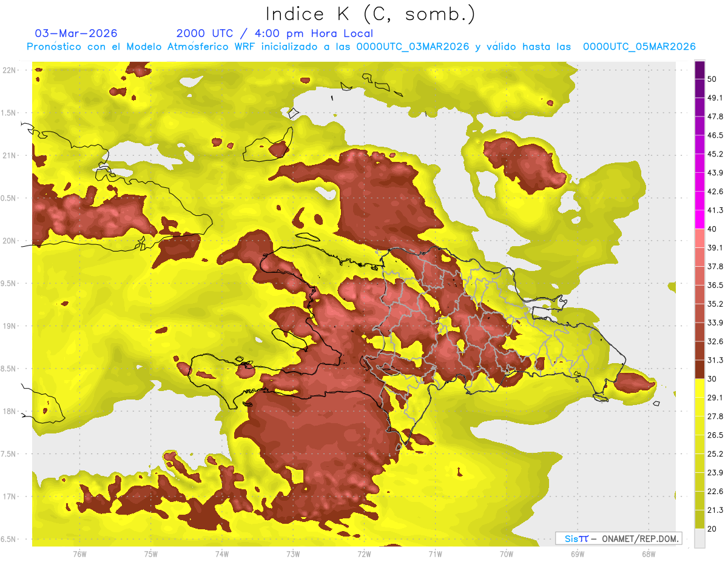Click the colorbar value '25.2'
The width and height of the screenshot is (728, 562).
[x=715, y=455]
